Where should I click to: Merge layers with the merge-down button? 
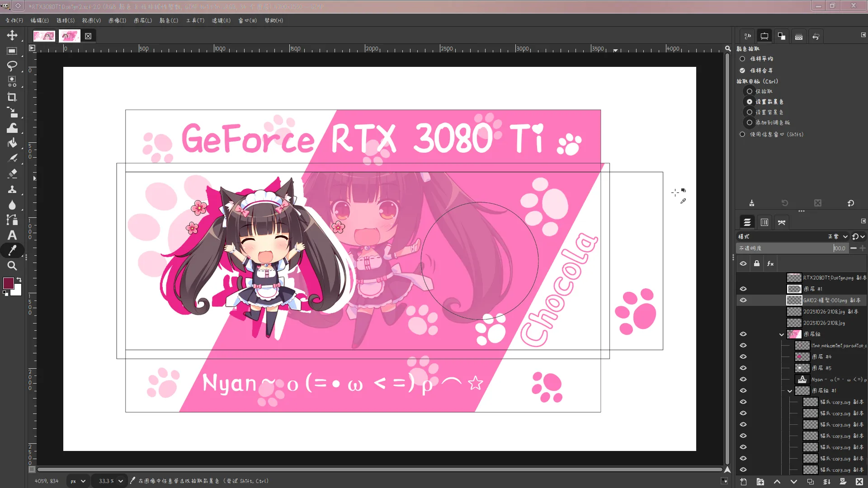[x=826, y=482]
